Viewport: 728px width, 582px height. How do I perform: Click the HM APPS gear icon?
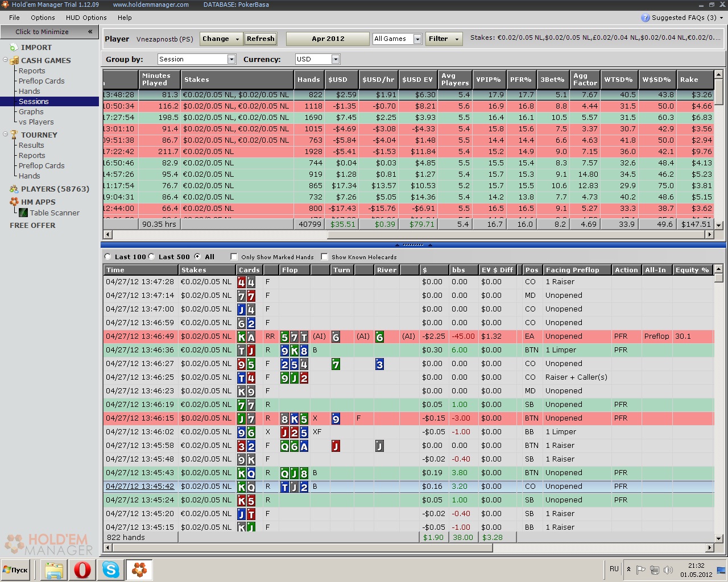(x=14, y=202)
